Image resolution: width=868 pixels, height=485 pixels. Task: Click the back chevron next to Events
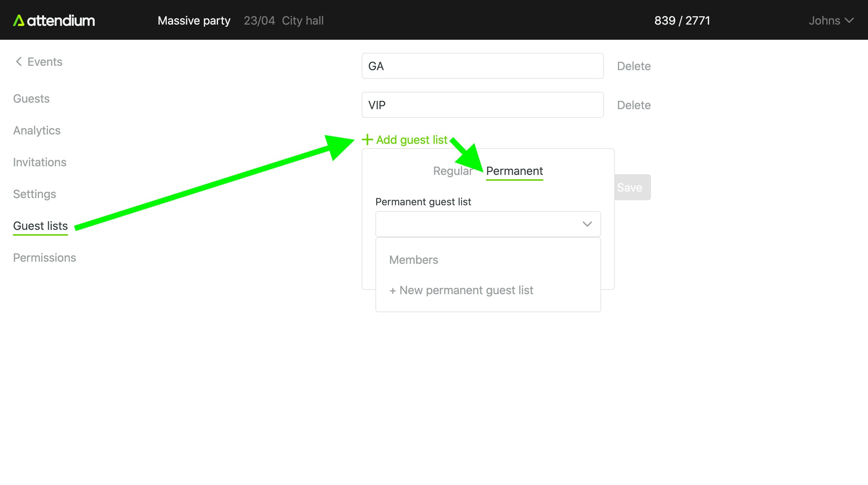tap(19, 62)
